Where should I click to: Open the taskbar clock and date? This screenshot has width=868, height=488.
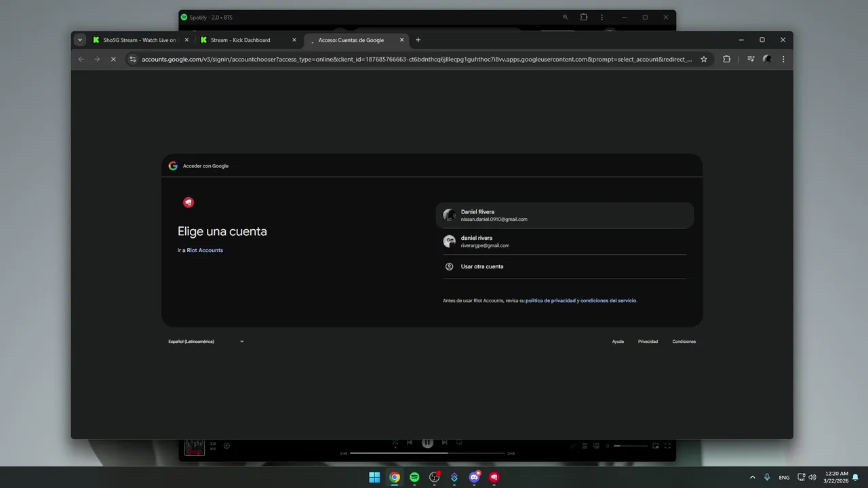(x=836, y=477)
